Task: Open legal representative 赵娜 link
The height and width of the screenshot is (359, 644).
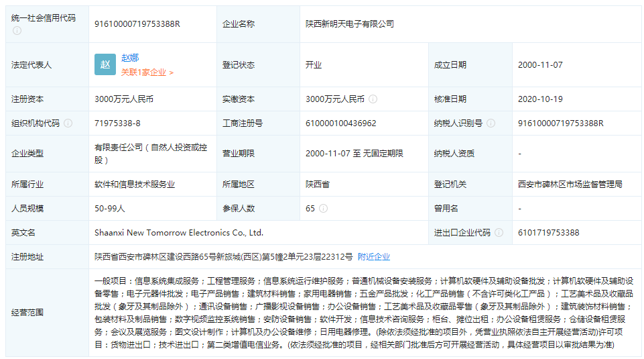Action: pos(130,58)
